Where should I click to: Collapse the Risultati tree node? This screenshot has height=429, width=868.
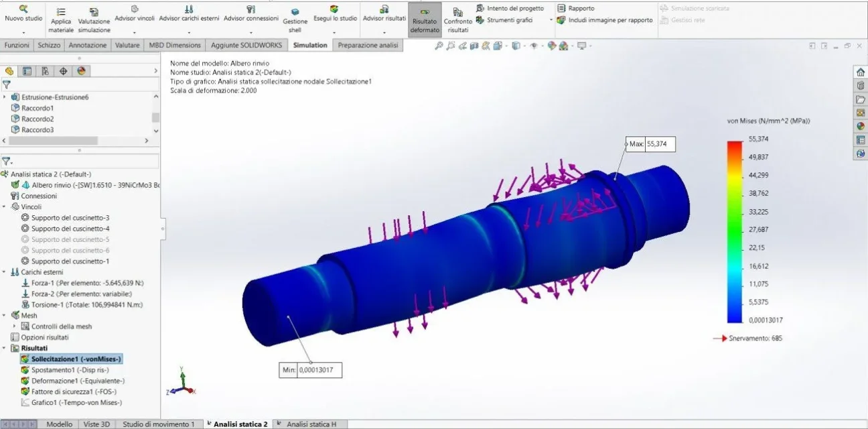tap(5, 348)
